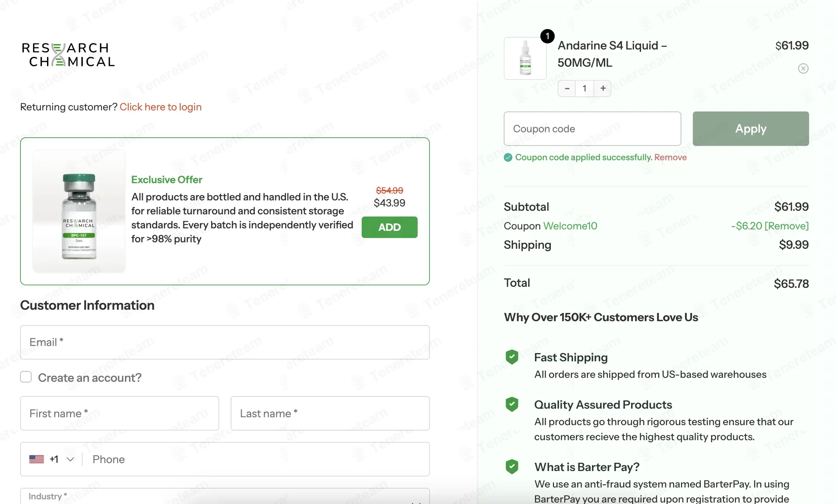Viewport: 836px width, 504px height.
Task: Click the Welcome10 coupon name
Action: [570, 226]
